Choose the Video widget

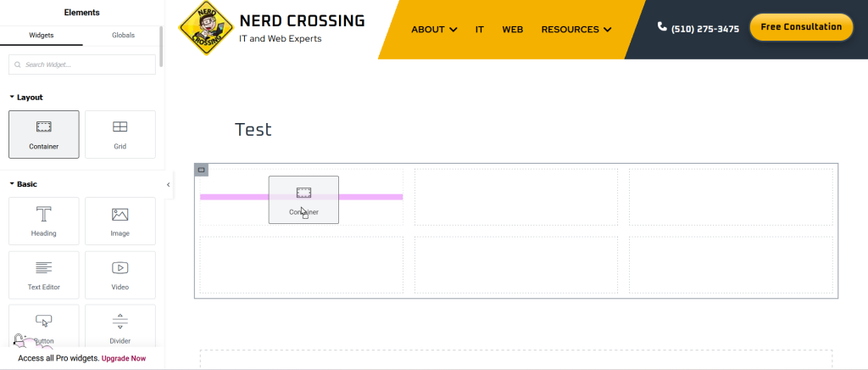pos(120,275)
